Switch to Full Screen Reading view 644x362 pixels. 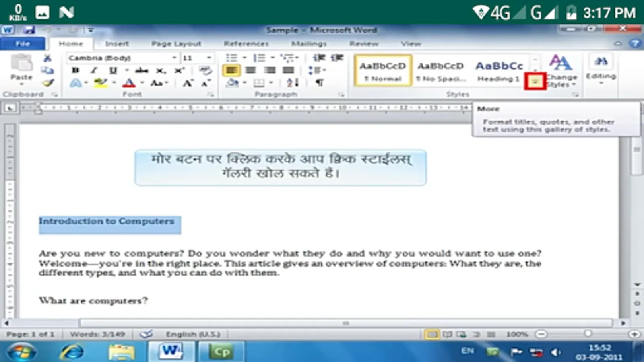tap(447, 334)
